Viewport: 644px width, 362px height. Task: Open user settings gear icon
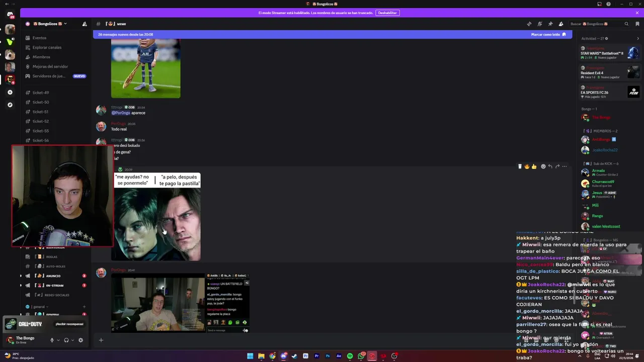(80, 340)
